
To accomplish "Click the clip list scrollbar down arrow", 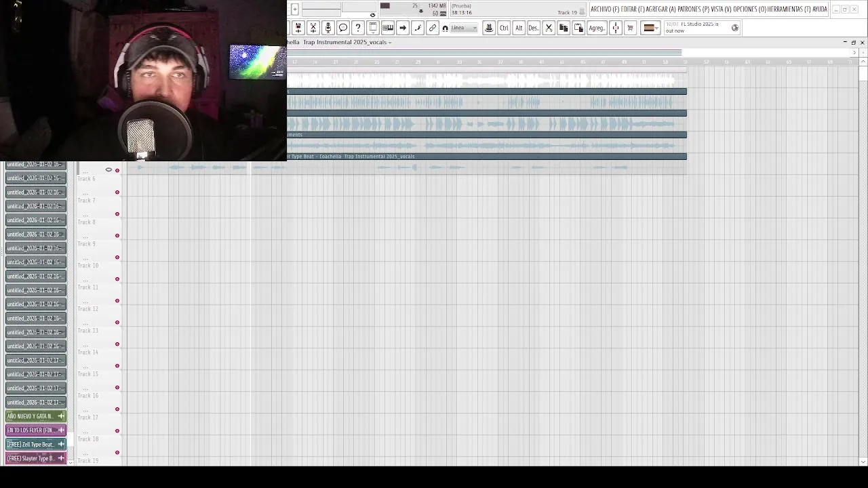I will coord(71,462).
